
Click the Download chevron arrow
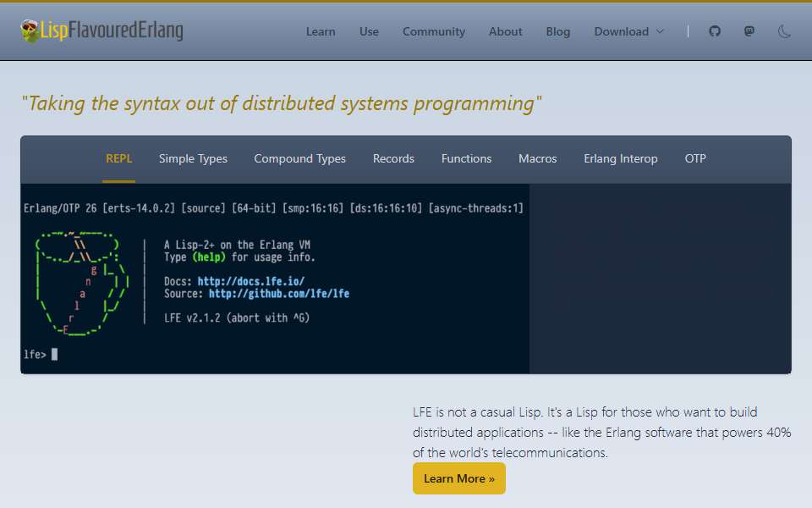[660, 31]
